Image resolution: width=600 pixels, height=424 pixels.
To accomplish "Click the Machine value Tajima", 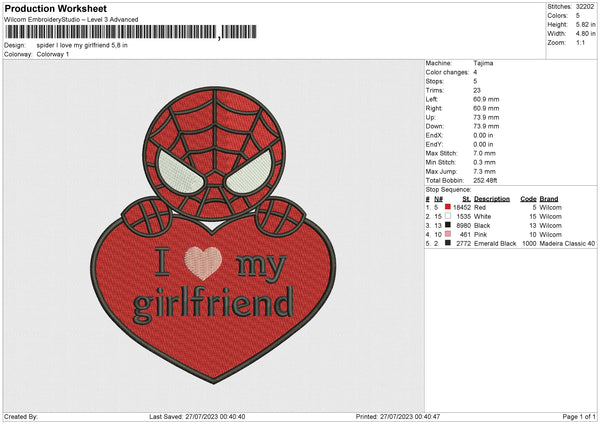I will point(483,63).
